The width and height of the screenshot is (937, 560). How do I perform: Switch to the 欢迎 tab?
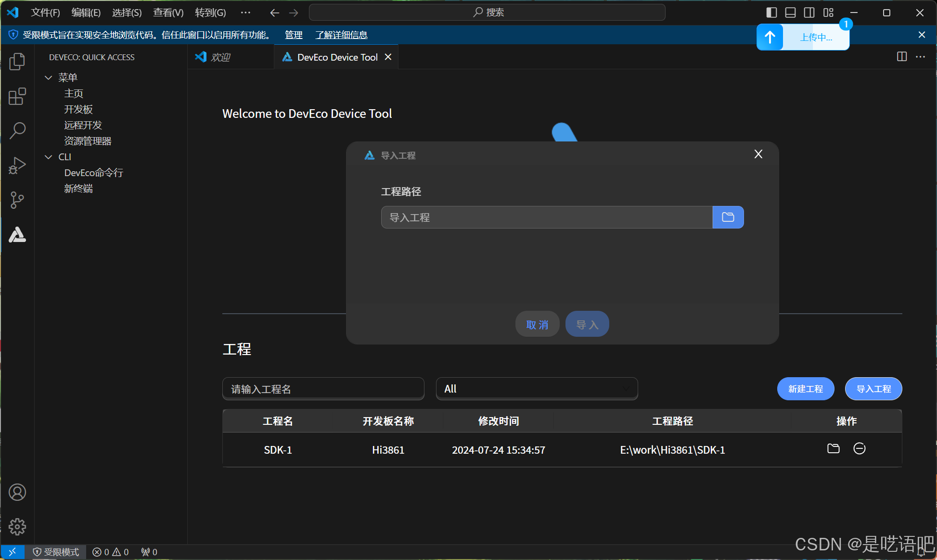(220, 57)
